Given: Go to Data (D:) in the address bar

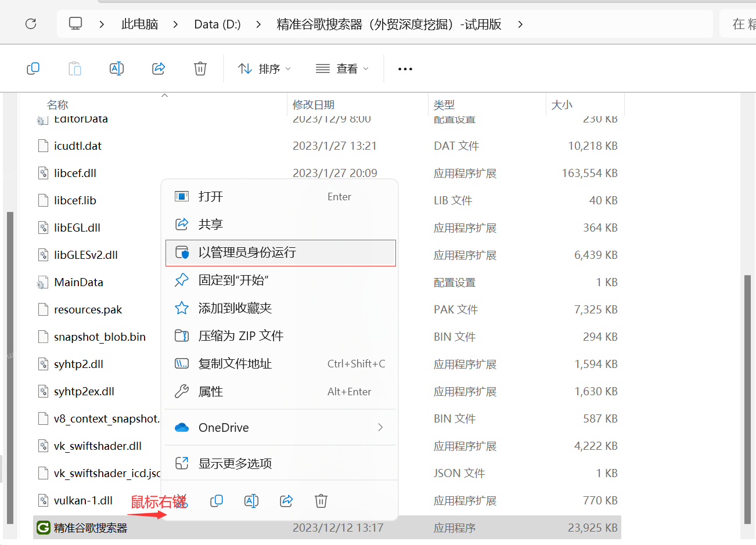Looking at the screenshot, I should (x=217, y=24).
